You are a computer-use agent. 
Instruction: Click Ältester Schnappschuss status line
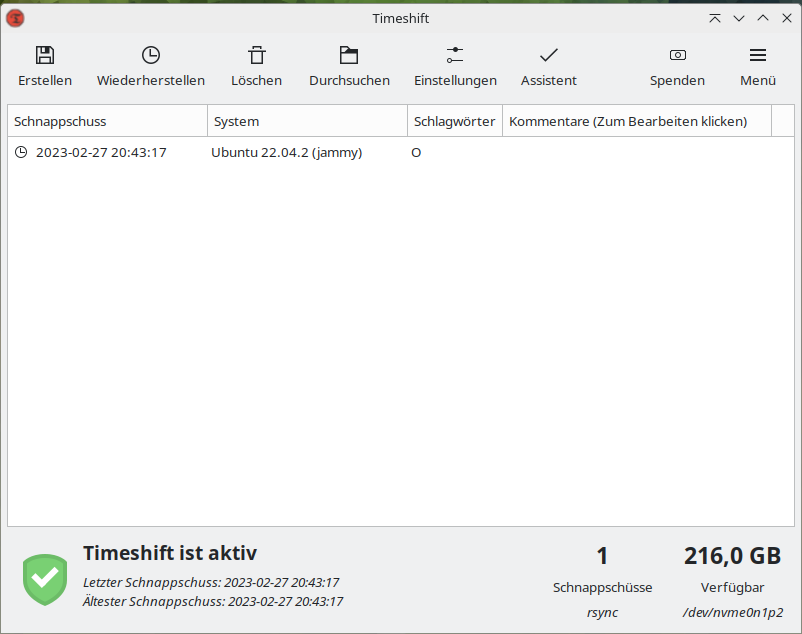(x=213, y=601)
